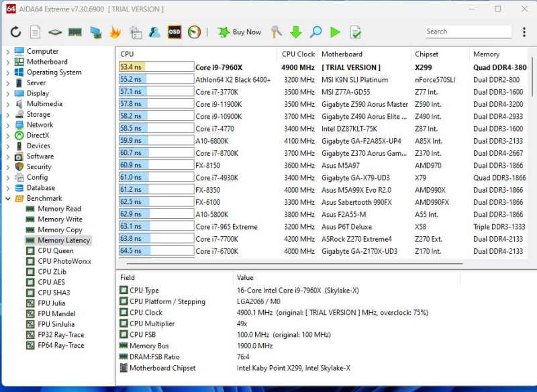Expand the Storage tree node

pyautogui.click(x=8, y=115)
